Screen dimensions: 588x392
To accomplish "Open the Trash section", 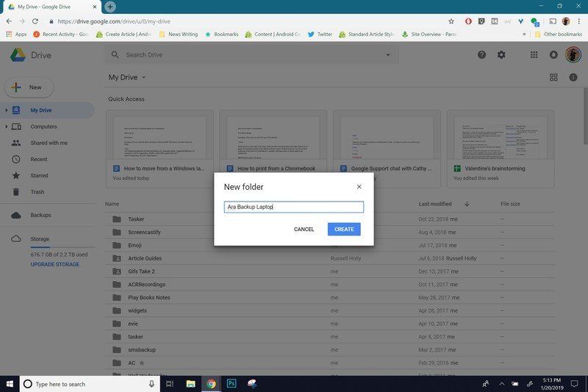I will (37, 192).
